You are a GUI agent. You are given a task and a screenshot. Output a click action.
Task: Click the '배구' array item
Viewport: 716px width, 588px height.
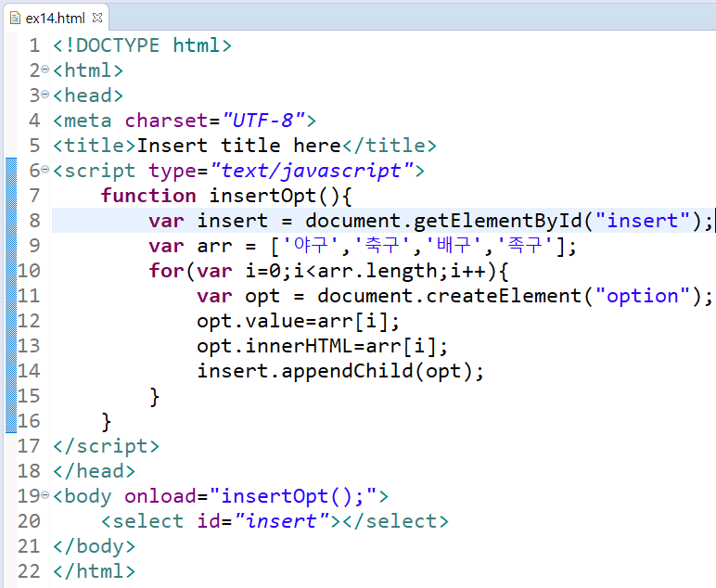(454, 246)
